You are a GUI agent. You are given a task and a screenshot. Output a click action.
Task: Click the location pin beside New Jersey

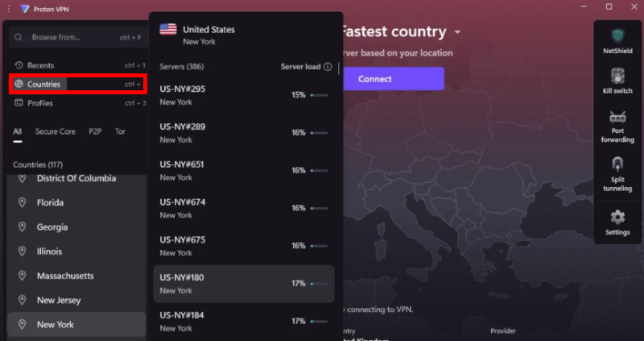[23, 300]
